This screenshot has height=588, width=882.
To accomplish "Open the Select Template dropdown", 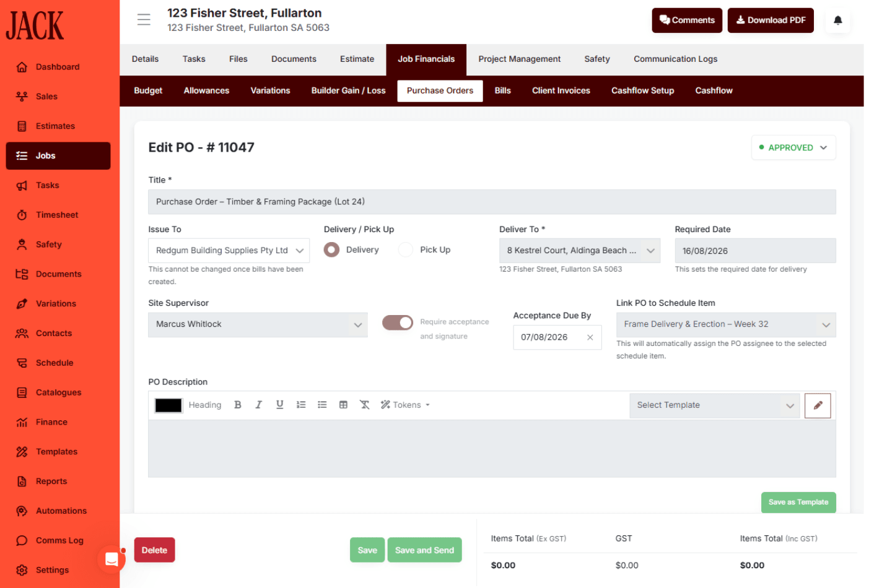I will click(x=715, y=405).
